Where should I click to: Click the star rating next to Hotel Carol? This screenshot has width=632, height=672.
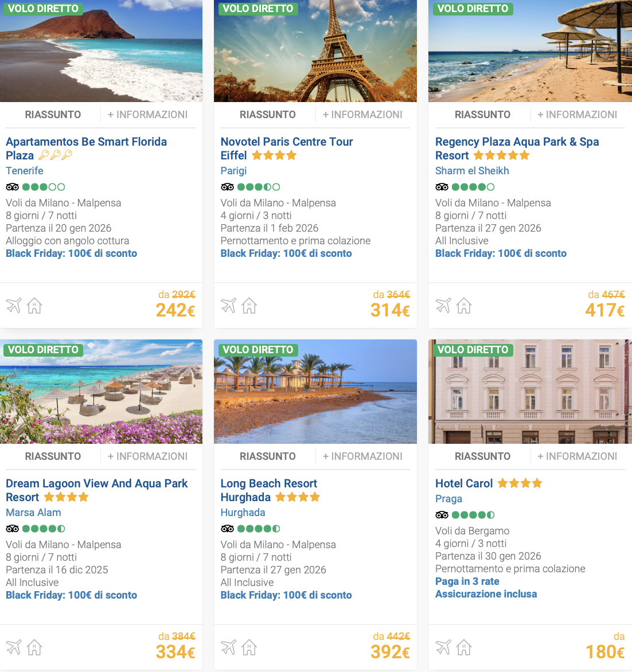click(520, 483)
